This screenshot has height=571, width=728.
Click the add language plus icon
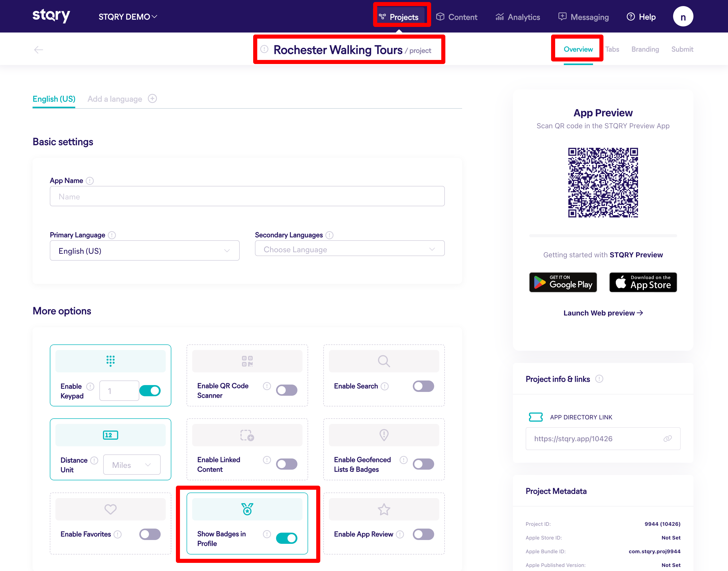[x=152, y=99]
